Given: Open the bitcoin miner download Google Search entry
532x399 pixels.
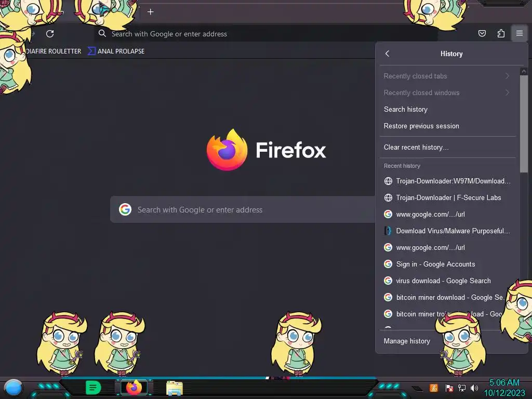Looking at the screenshot, I should click(447, 297).
